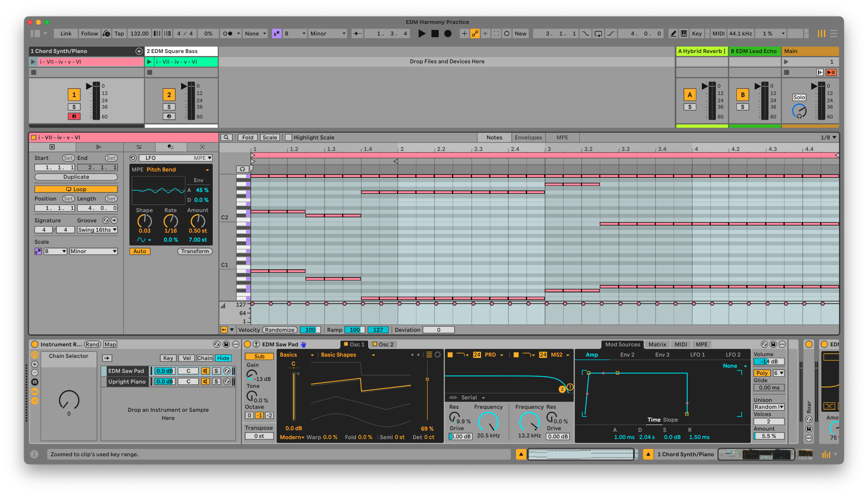868x496 pixels.
Task: Click the Automation Arm link icon
Action: tap(475, 33)
